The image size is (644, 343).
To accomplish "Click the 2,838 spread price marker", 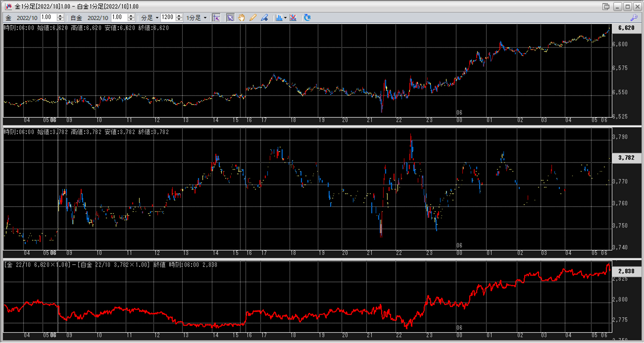I will pyautogui.click(x=627, y=272).
